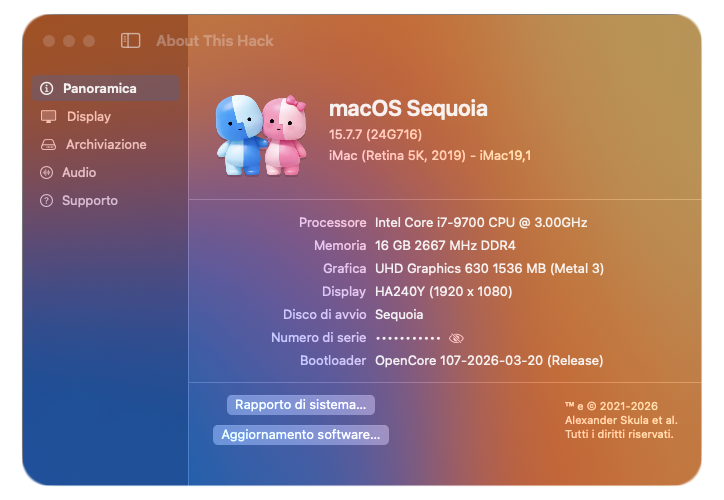Click the hidden serial number dots
Screen dimensions: 724x500
pyautogui.click(x=407, y=339)
